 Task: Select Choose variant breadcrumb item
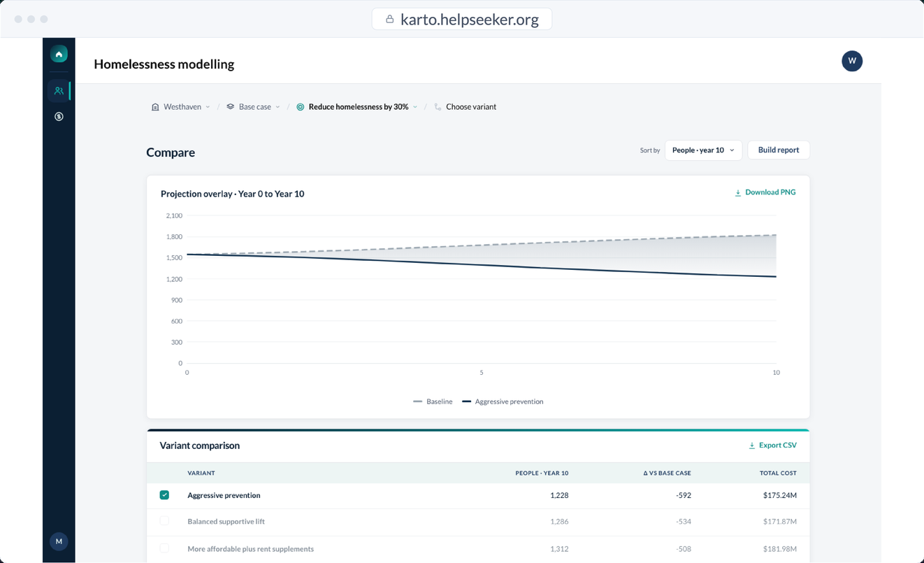[465, 107]
